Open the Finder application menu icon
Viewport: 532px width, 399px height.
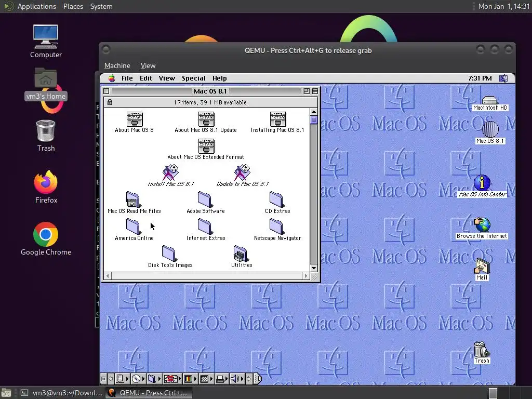(x=503, y=78)
